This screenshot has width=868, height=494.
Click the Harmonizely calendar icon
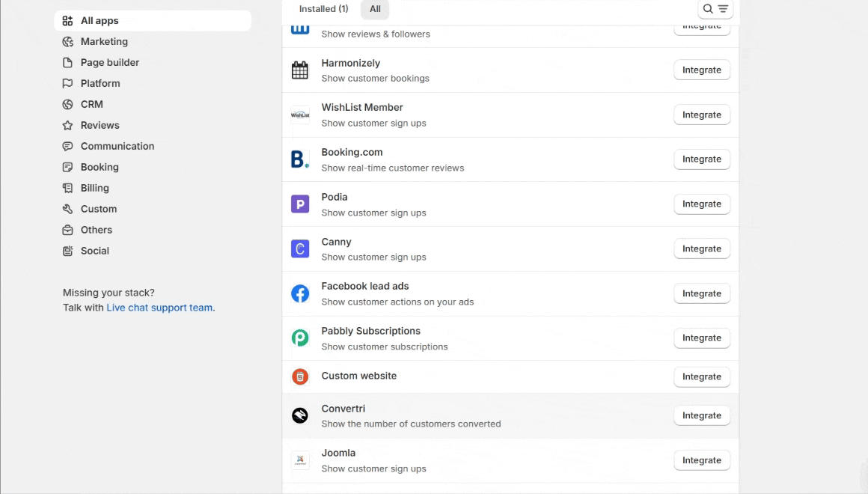pos(300,70)
